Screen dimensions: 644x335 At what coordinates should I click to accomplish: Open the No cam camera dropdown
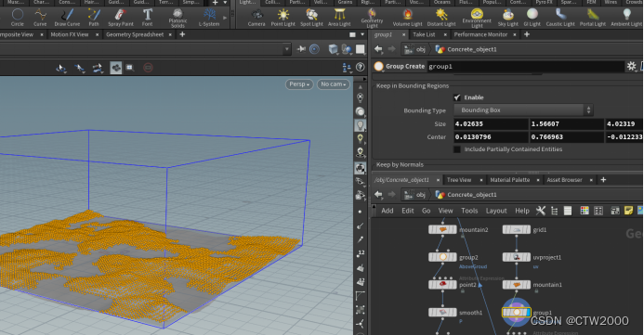click(333, 84)
